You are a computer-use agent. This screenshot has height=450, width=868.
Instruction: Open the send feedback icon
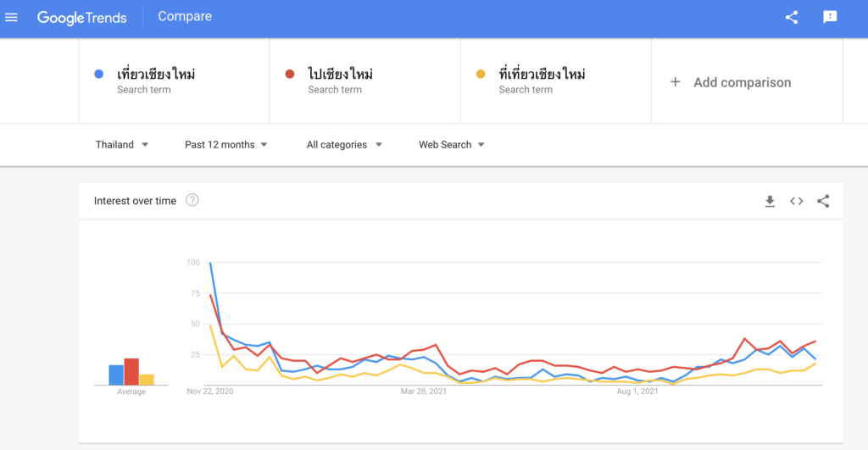pos(830,17)
